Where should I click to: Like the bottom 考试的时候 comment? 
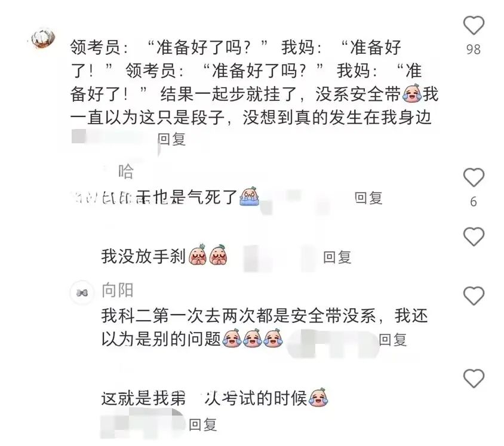(x=474, y=379)
